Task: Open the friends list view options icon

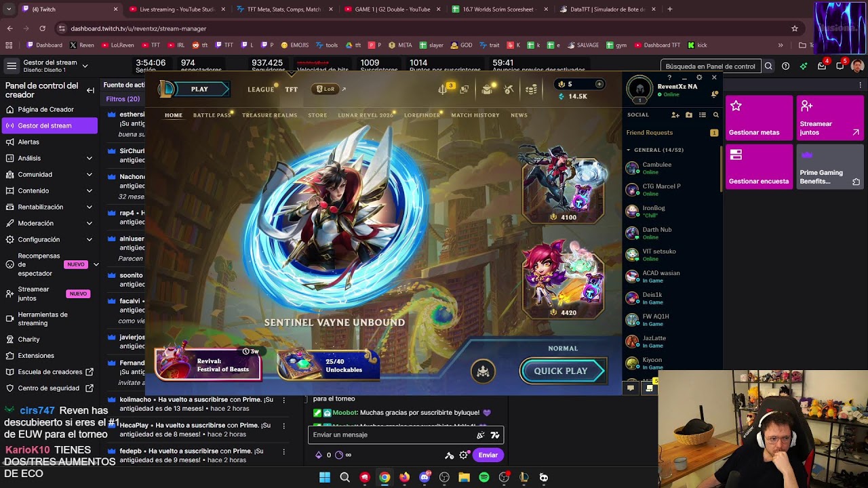Action: point(703,115)
